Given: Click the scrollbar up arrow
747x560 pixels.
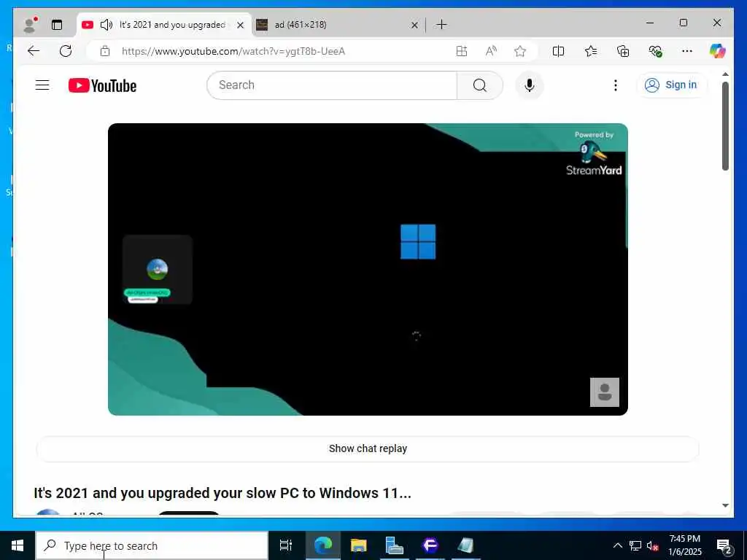Looking at the screenshot, I should [x=725, y=74].
